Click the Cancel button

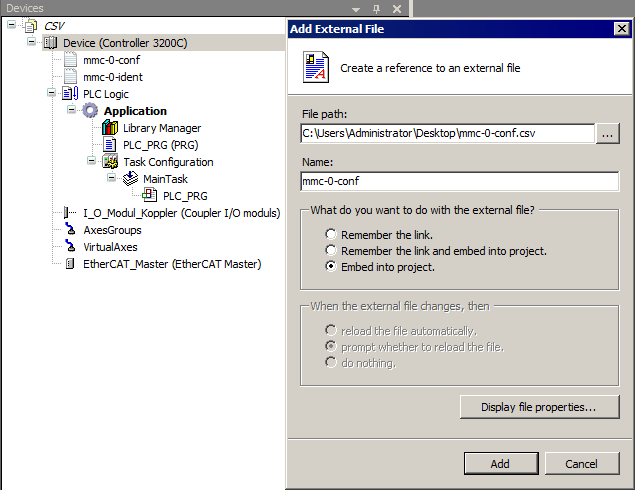click(582, 463)
